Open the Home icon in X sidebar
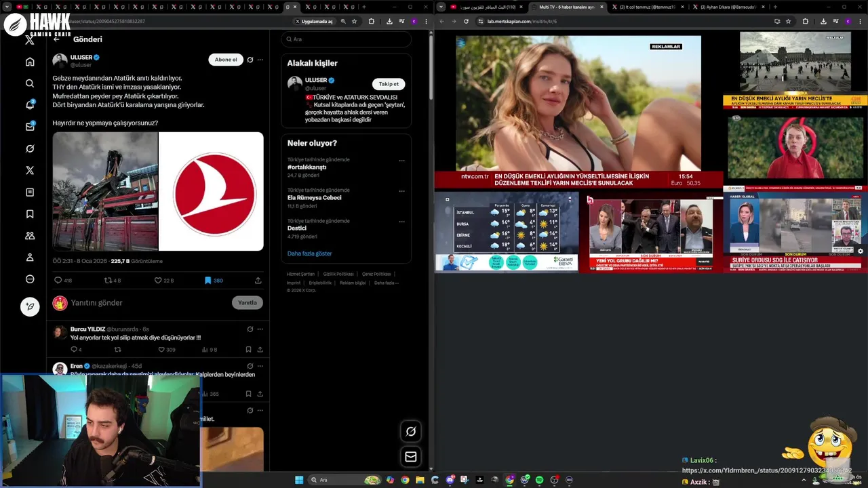 (x=30, y=62)
